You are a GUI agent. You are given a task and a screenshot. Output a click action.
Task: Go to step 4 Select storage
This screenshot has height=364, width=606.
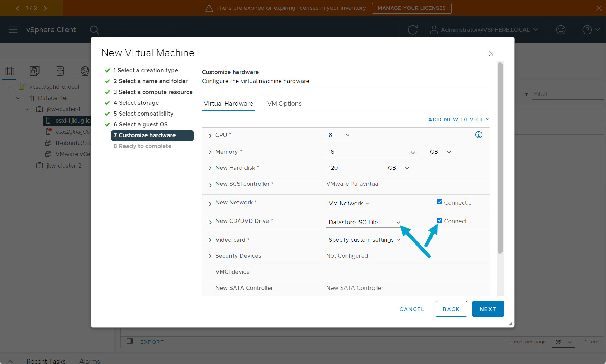[x=138, y=103]
